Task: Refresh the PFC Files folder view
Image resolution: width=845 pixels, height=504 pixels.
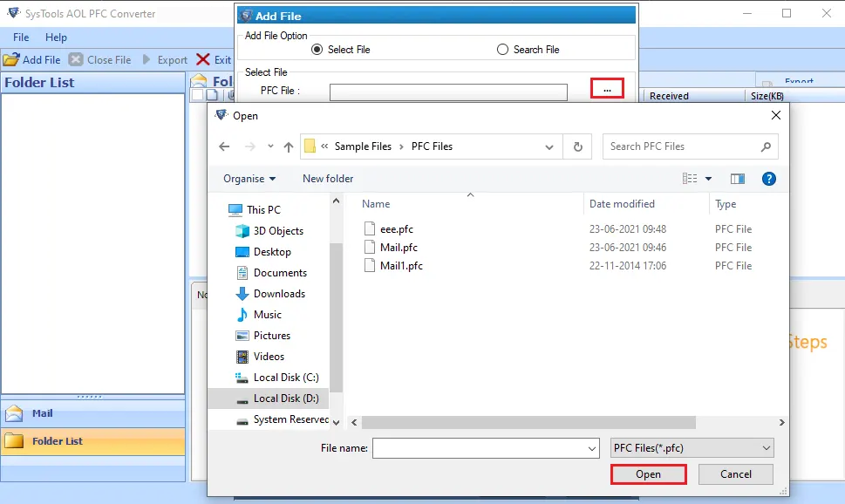Action: pos(577,146)
